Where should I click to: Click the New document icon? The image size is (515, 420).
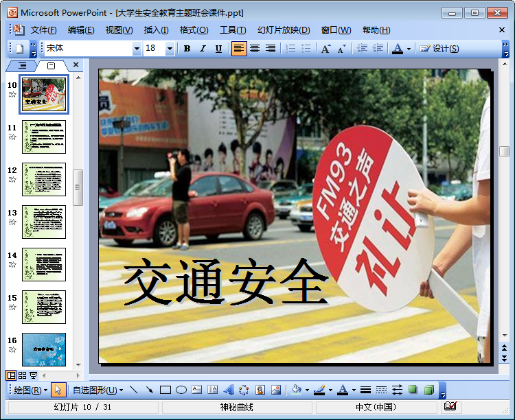coord(20,49)
